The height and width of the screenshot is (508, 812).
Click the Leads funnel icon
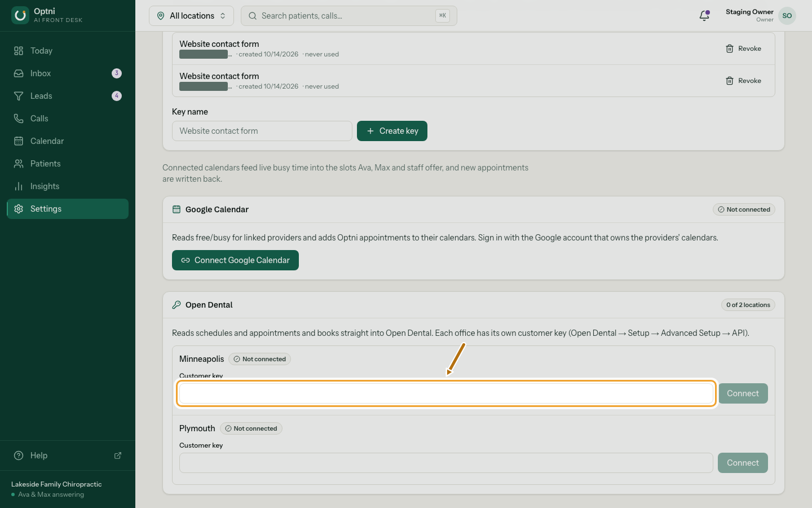pos(19,96)
